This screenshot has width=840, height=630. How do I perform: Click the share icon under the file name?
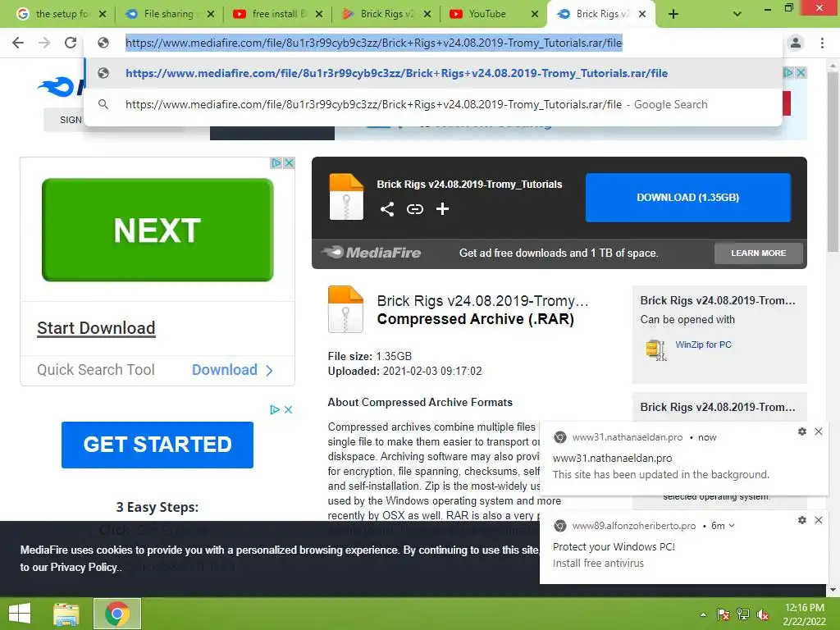pos(387,209)
